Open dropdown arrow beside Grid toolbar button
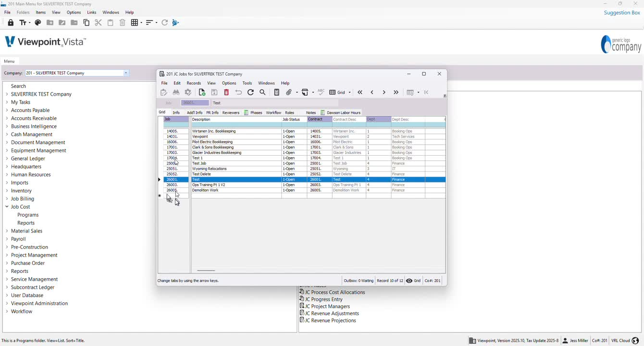This screenshot has height=346, width=644. (350, 92)
